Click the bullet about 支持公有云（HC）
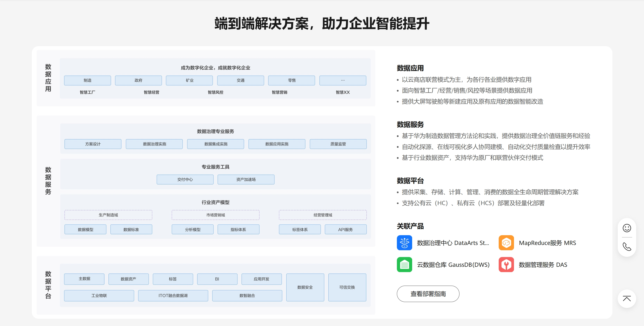 pyautogui.click(x=473, y=203)
